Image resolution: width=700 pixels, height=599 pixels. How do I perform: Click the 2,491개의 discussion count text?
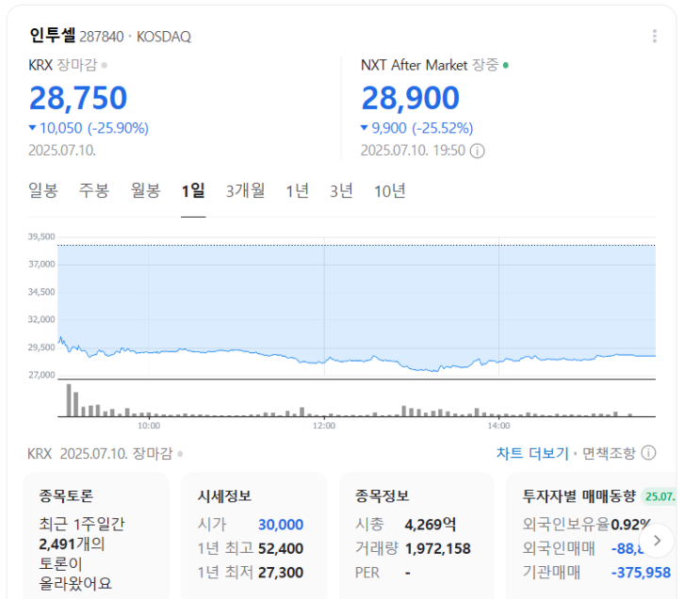(x=72, y=544)
